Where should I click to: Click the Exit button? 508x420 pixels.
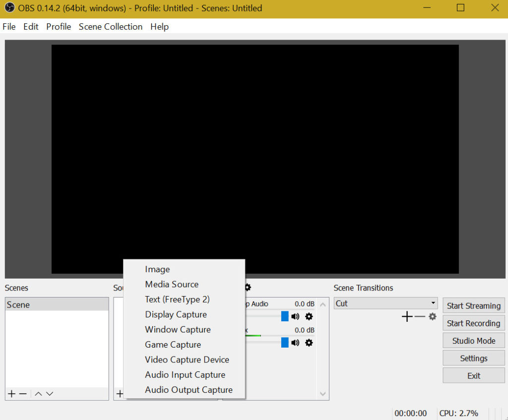coord(474,376)
